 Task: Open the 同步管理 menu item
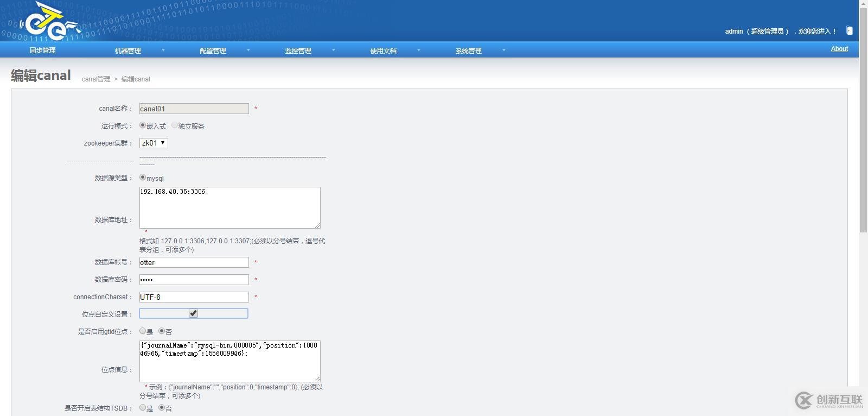point(42,50)
